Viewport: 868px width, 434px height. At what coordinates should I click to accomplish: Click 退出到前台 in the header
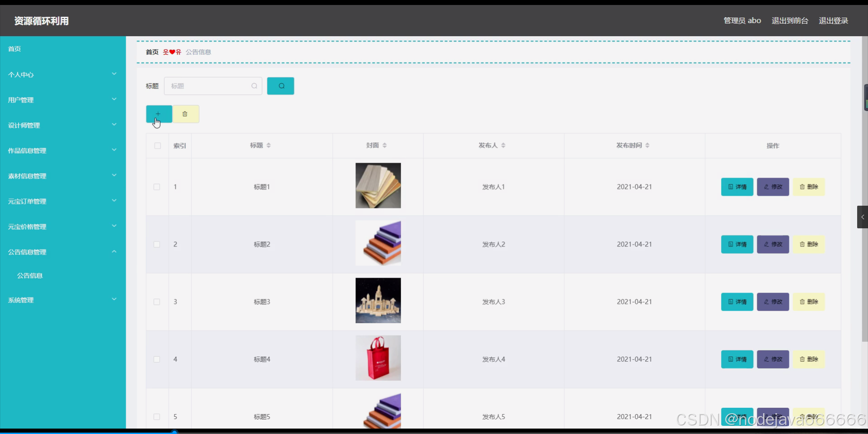coord(790,21)
